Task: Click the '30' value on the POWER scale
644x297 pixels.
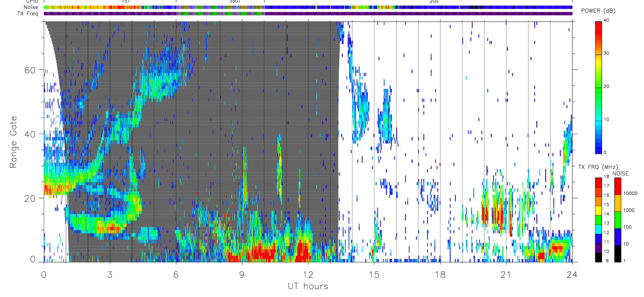Action: [x=606, y=53]
